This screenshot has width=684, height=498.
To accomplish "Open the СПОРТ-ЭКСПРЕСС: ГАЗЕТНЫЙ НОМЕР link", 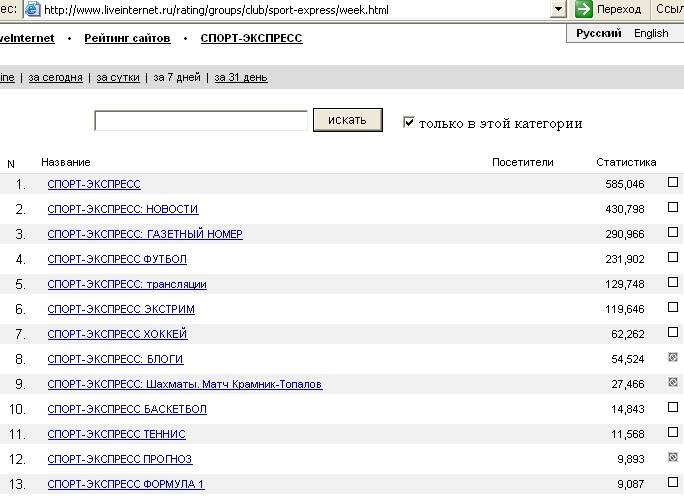I will 145,234.
